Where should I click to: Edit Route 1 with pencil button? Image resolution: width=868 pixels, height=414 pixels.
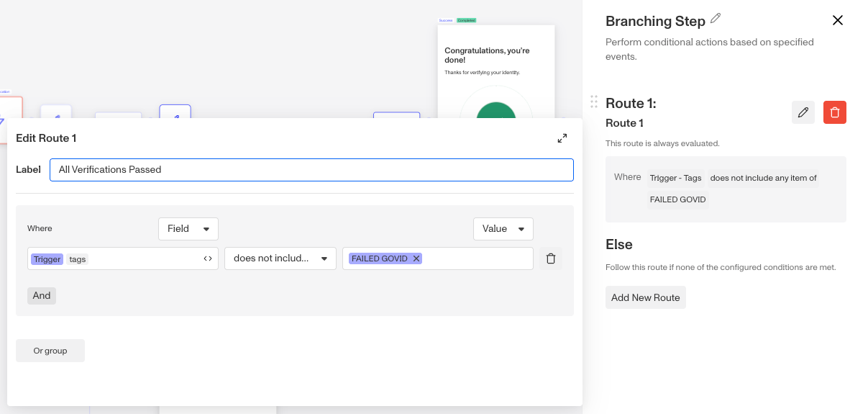point(803,112)
